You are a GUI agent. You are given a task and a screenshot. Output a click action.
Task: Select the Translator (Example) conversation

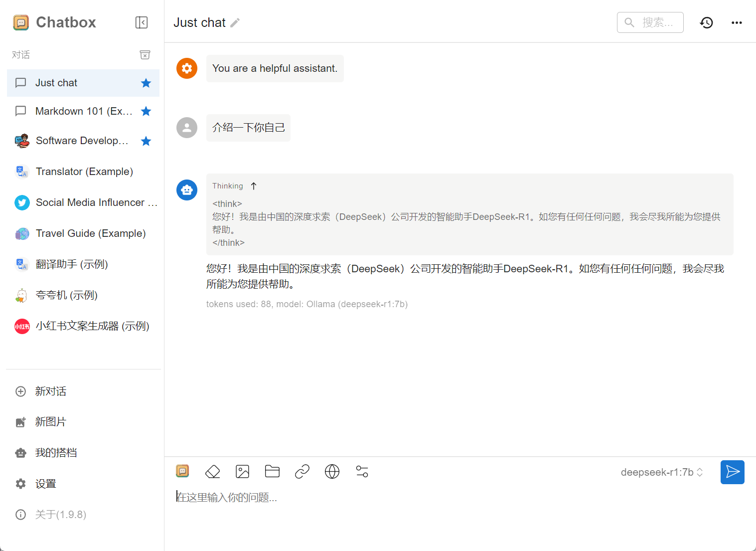click(x=83, y=172)
